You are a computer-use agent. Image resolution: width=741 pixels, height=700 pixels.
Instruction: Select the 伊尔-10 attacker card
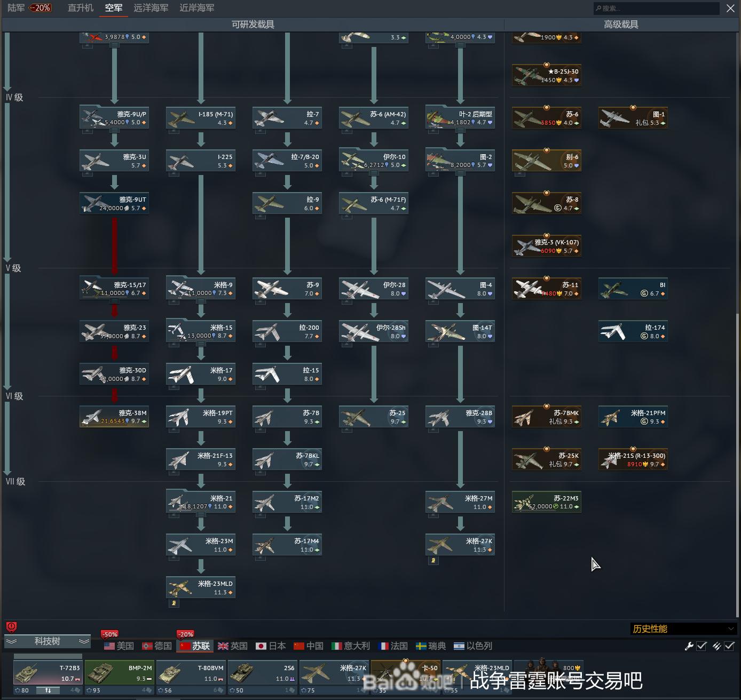pyautogui.click(x=374, y=160)
